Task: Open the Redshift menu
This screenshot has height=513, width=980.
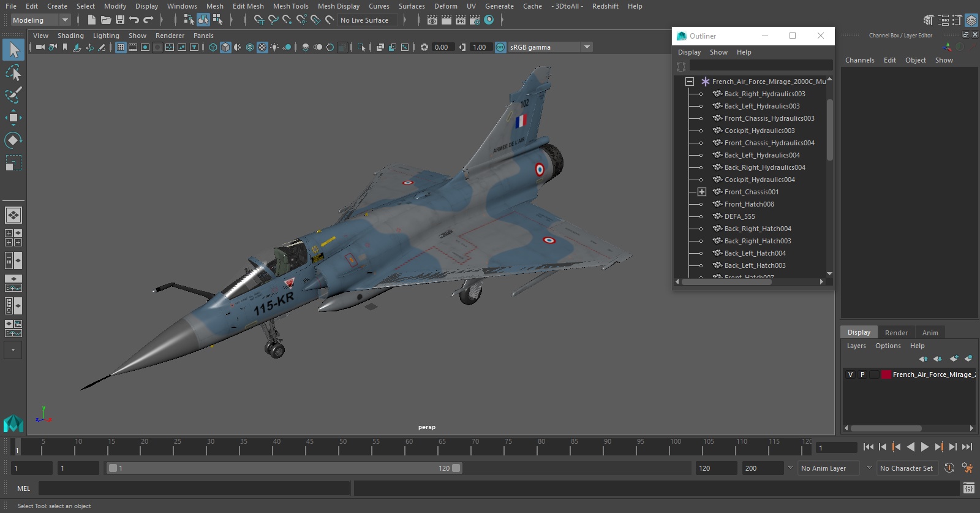Action: click(605, 6)
